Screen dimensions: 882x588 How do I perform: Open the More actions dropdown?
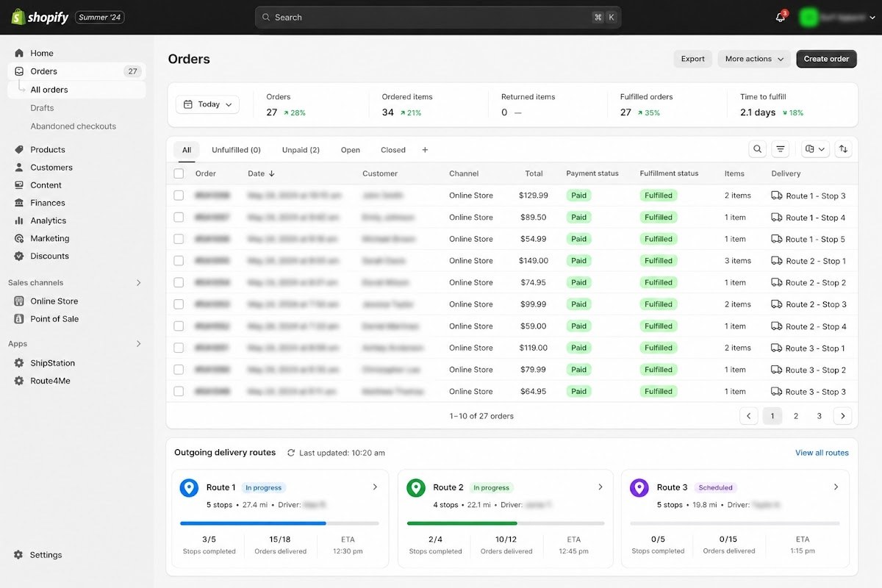coord(754,59)
